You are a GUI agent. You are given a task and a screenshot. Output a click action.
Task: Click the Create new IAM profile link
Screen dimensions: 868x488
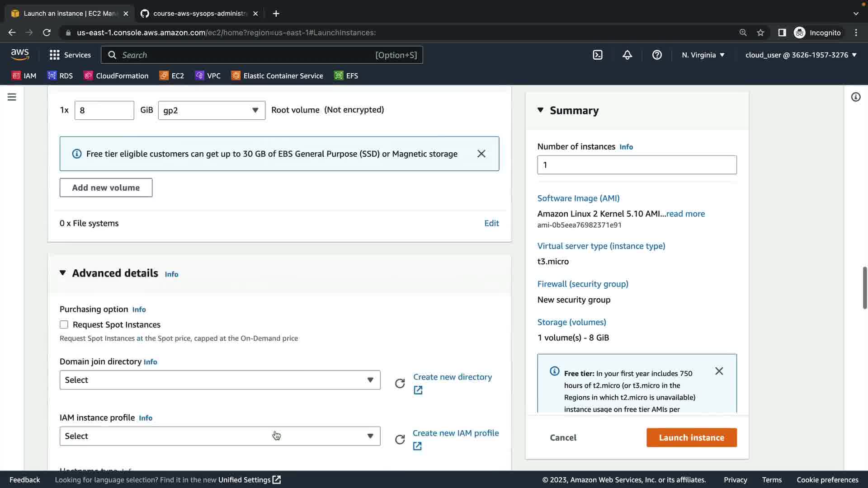[x=455, y=433]
